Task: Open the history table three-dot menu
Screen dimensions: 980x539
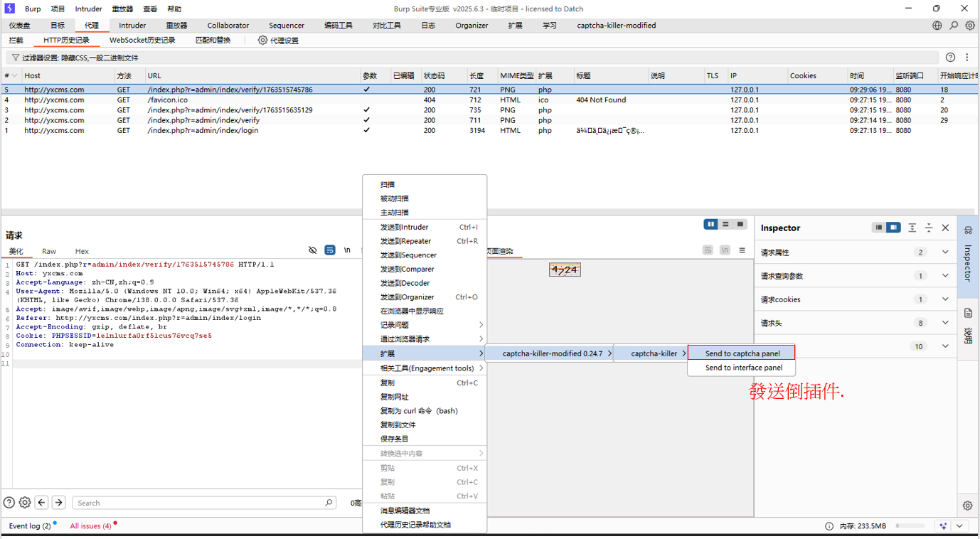Action: [x=967, y=58]
